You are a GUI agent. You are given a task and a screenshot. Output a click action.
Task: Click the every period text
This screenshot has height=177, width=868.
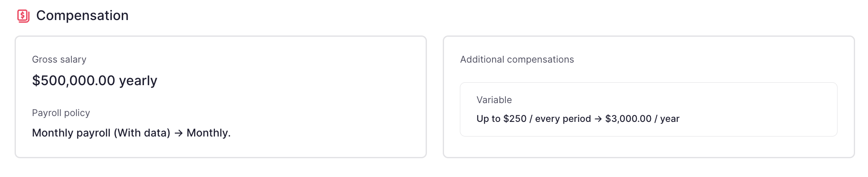(563, 119)
